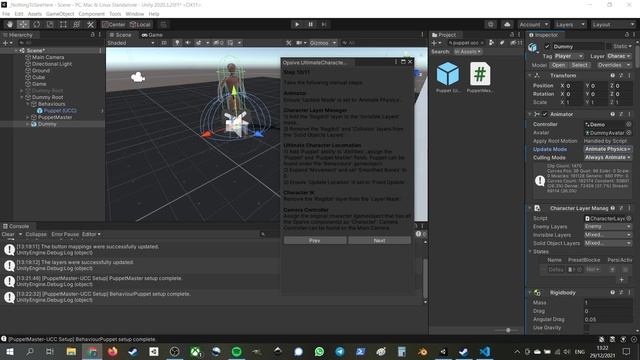Select the Move tool in toolbar
The height and width of the screenshot is (360, 640).
click(23, 24)
